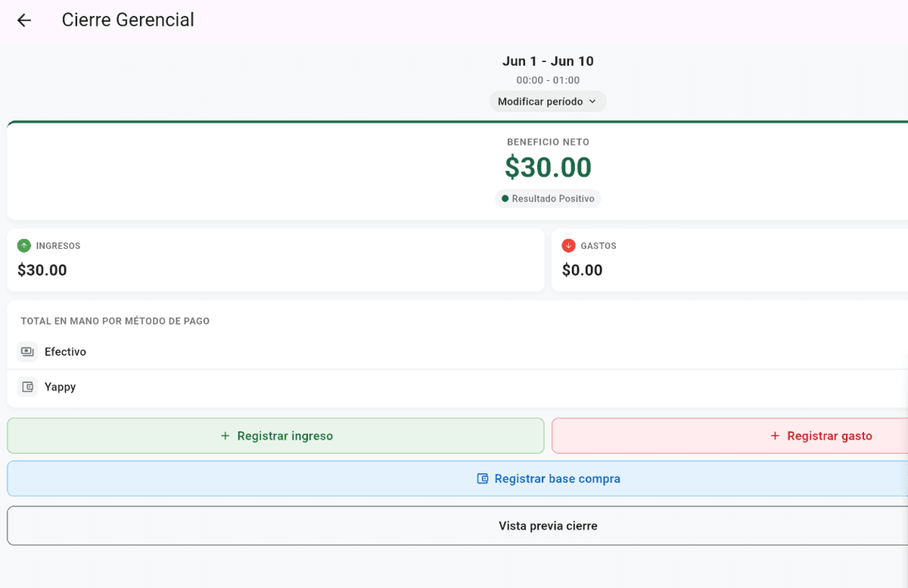This screenshot has width=908, height=588.
Task: Click the Registrar ingreso button
Action: click(x=275, y=436)
